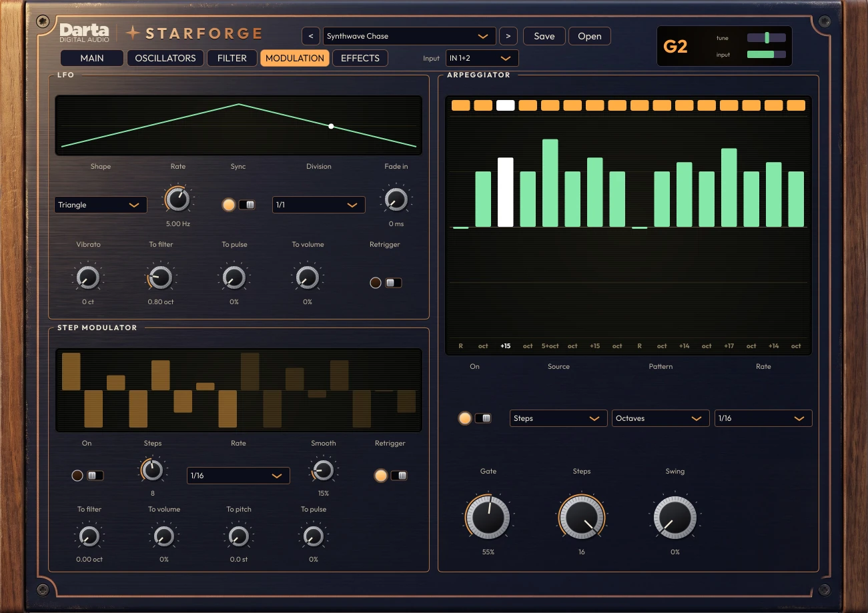The image size is (868, 613).
Task: Click the Step Modulator Smooth knob
Action: [324, 470]
